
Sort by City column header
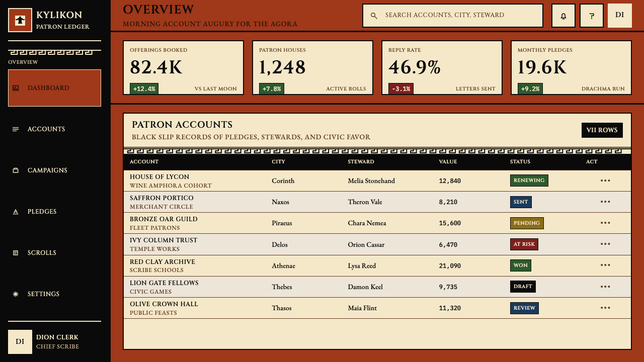pyautogui.click(x=279, y=162)
